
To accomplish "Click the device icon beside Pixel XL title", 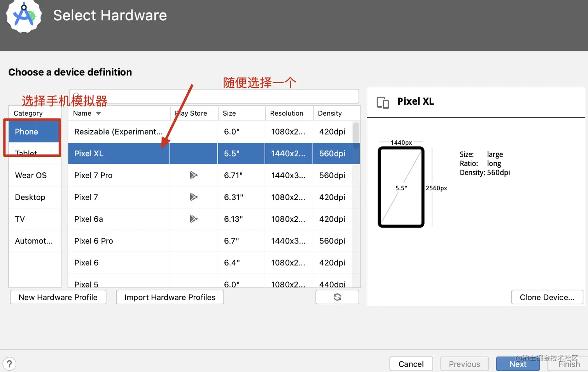I will click(383, 102).
